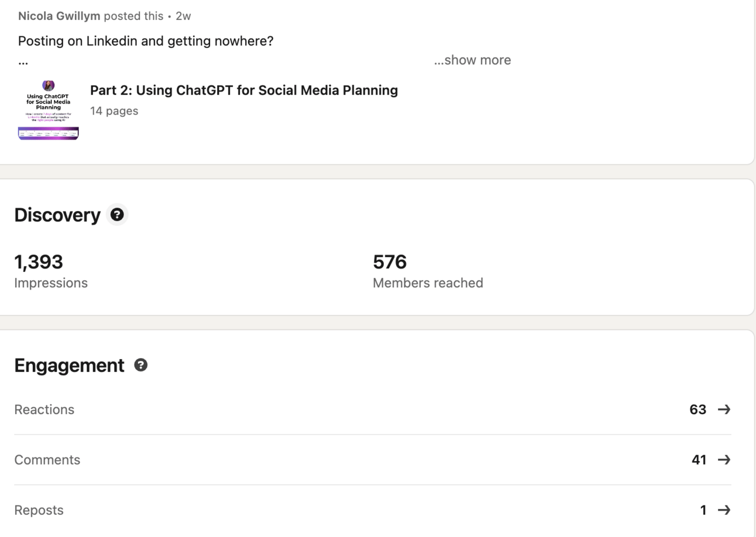
Task: View the 41 comments count
Action: pos(699,460)
